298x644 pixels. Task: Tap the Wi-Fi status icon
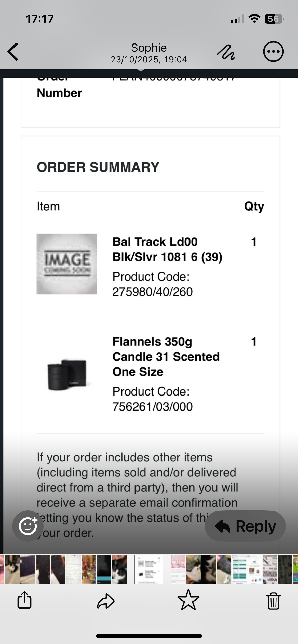pyautogui.click(x=254, y=19)
